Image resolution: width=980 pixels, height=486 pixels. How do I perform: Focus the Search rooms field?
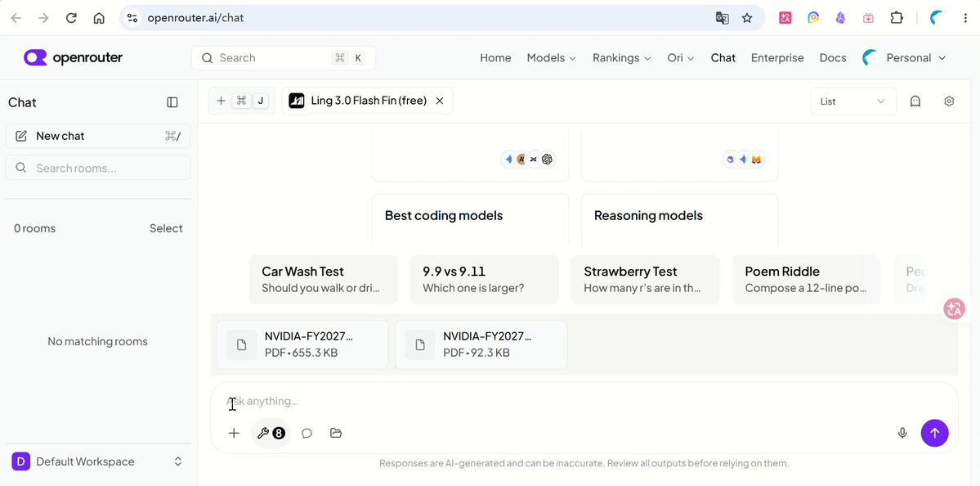97,168
